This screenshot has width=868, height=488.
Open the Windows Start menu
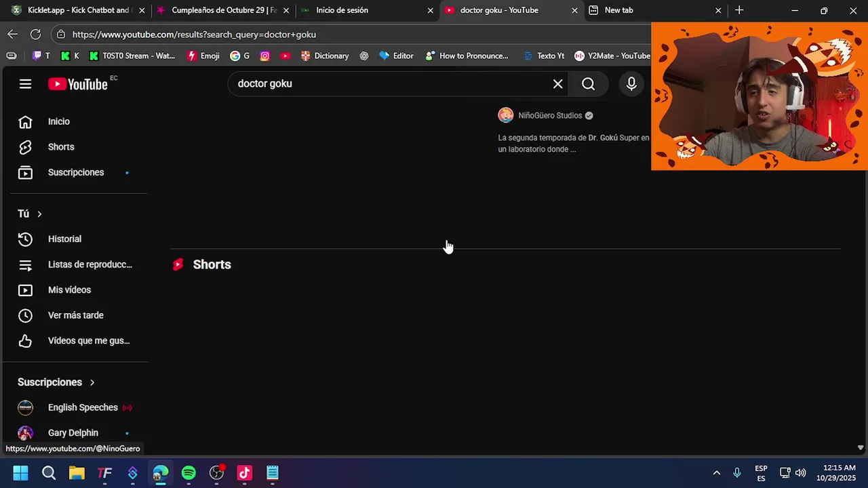coord(20,473)
